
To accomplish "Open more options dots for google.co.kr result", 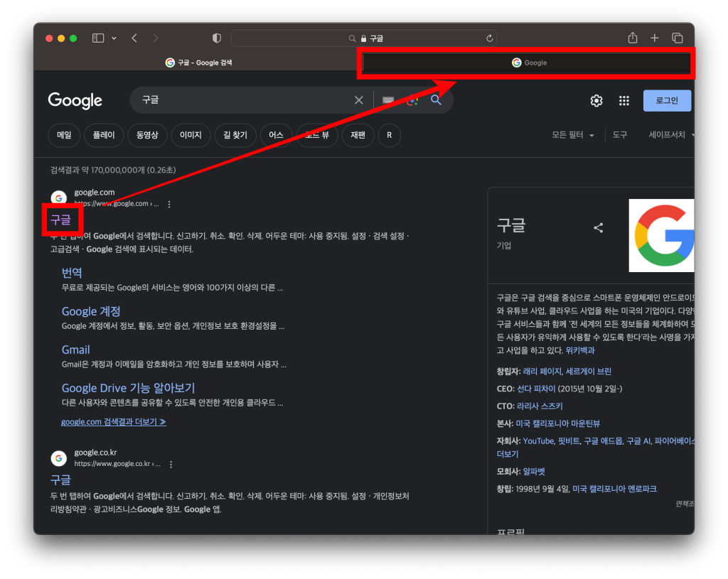I will (171, 465).
